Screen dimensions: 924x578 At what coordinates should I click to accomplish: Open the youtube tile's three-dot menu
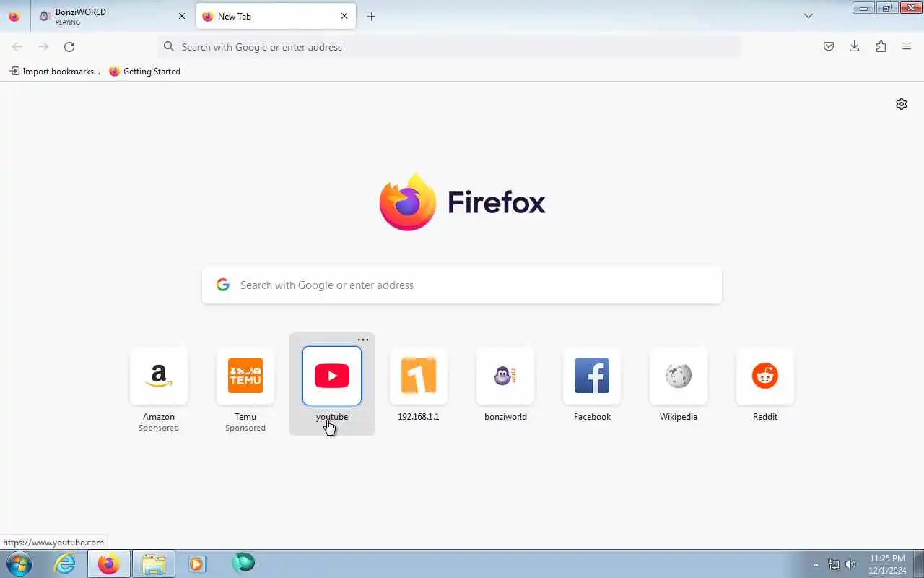(363, 340)
